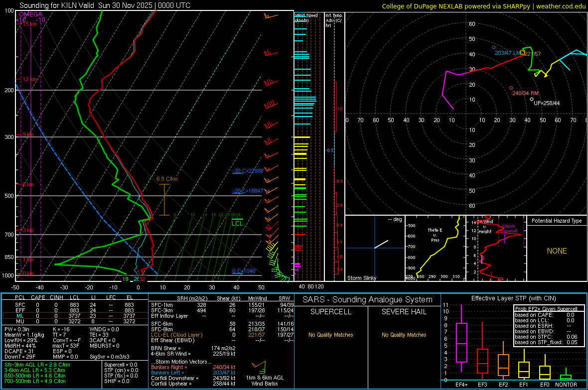
Task: Click the 6.9 C/km lapse rate label
Action: tap(167, 179)
